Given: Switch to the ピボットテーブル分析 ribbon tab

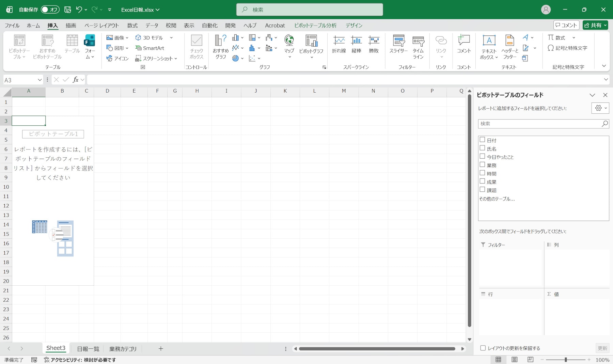Looking at the screenshot, I should (315, 26).
